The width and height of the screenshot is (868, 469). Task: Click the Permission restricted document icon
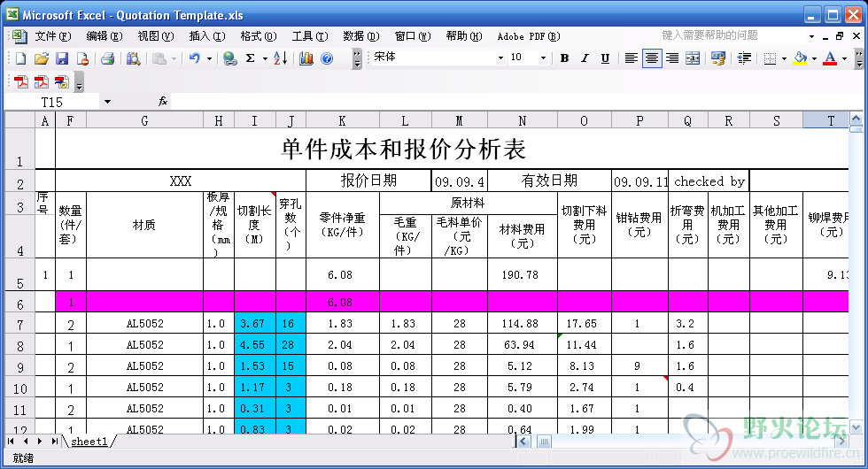pyautogui.click(x=82, y=58)
